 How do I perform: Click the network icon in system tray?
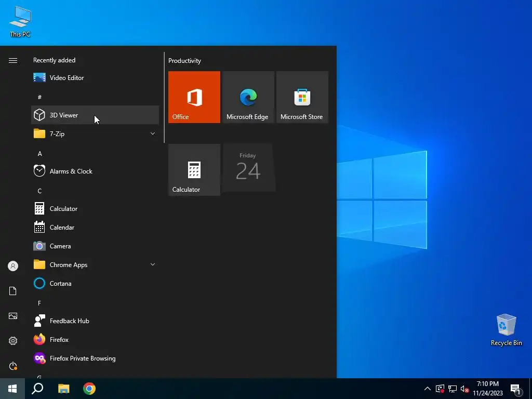click(453, 389)
